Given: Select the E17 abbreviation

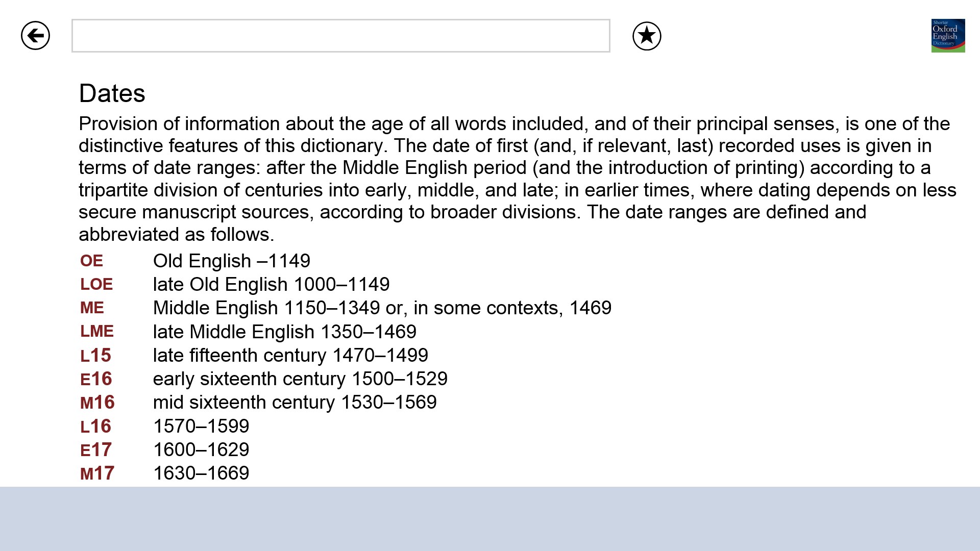Looking at the screenshot, I should tap(96, 450).
